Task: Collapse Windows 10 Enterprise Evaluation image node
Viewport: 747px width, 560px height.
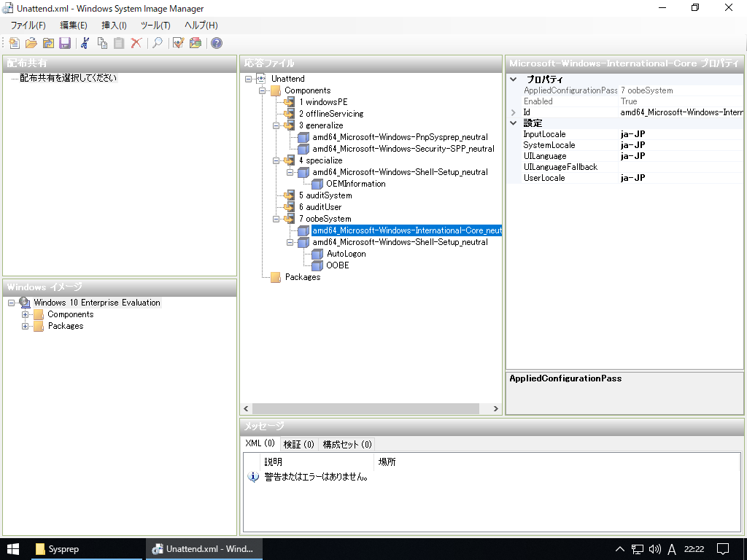Action: point(12,303)
